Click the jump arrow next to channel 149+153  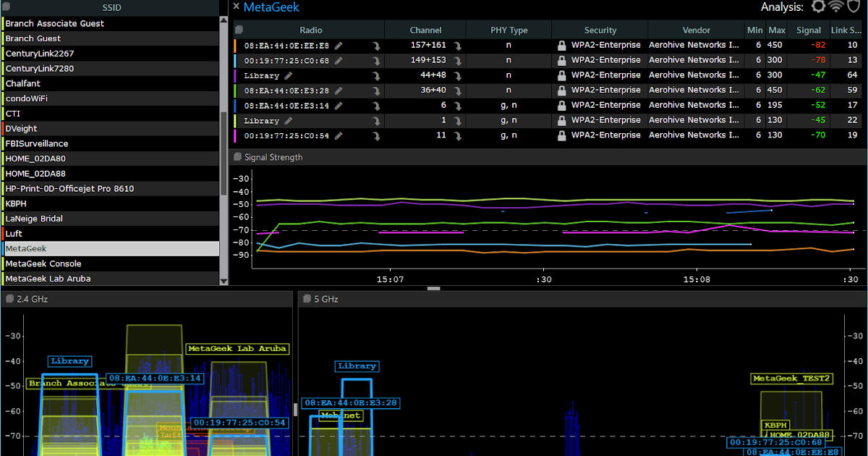[457, 61]
